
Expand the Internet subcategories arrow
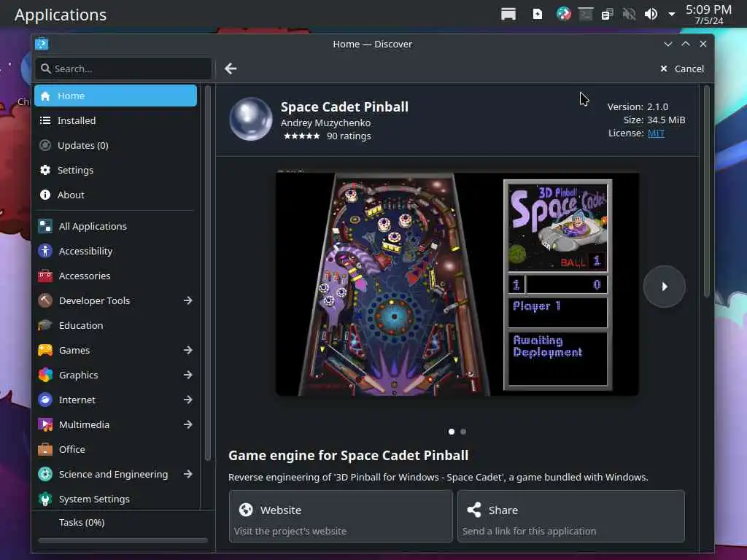[x=188, y=400]
